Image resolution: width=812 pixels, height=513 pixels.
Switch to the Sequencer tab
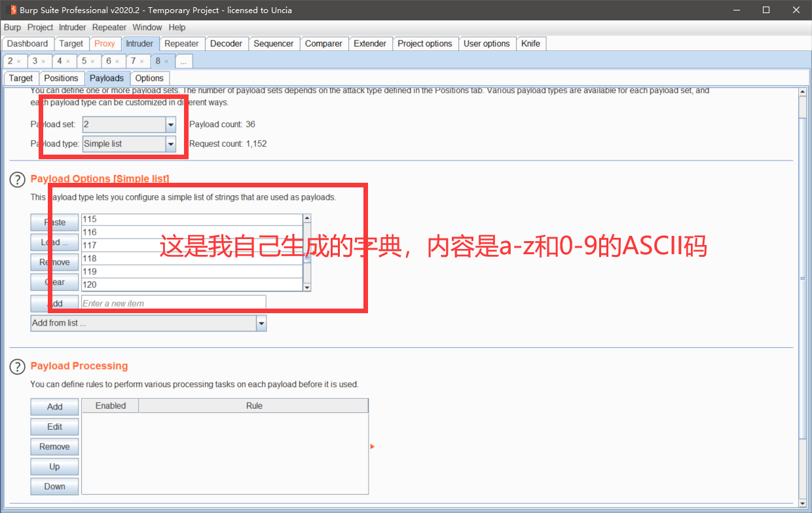(x=274, y=43)
